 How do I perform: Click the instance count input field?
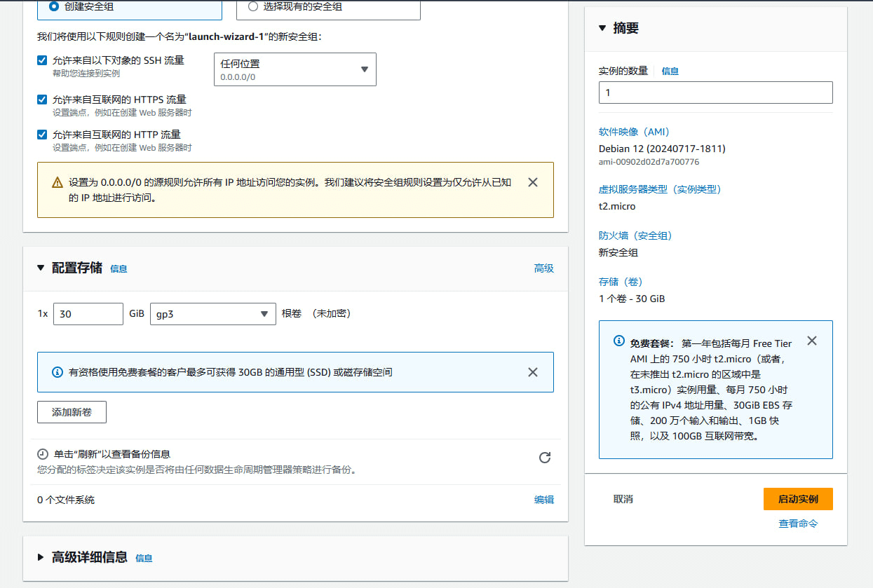[715, 92]
